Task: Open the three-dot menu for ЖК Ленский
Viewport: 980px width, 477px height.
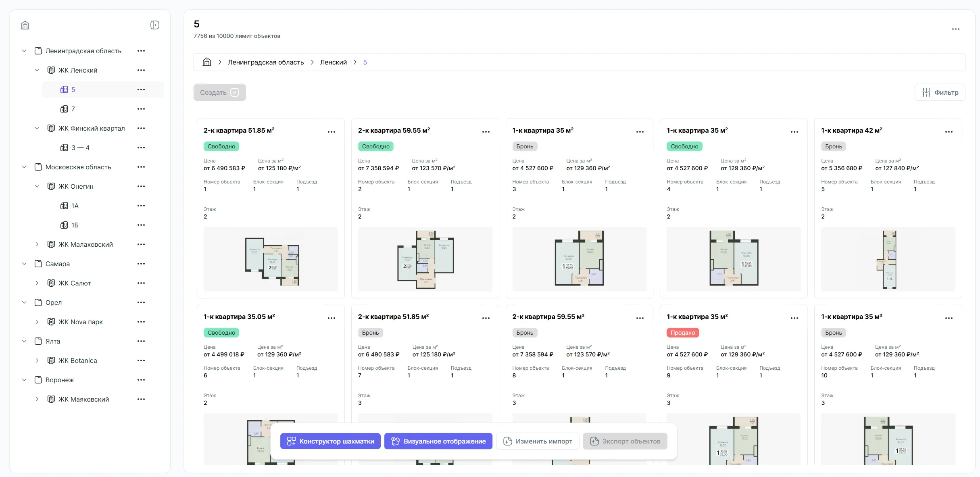Action: click(141, 70)
